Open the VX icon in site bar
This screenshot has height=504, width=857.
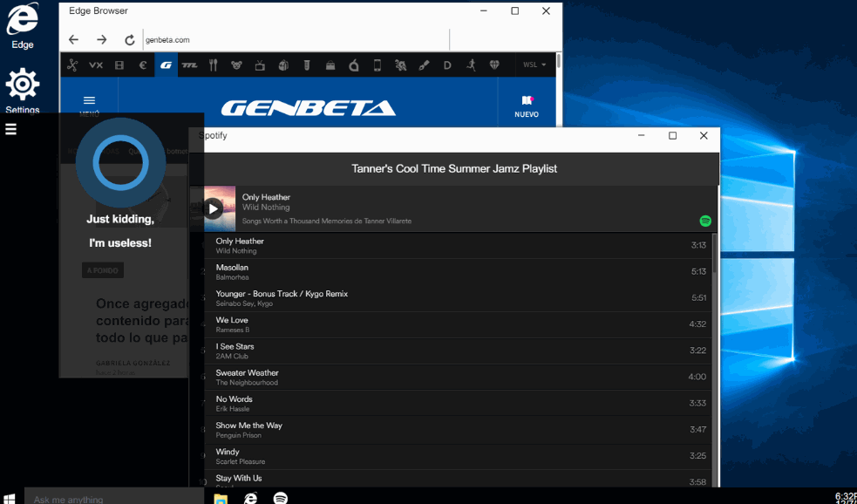(96, 65)
